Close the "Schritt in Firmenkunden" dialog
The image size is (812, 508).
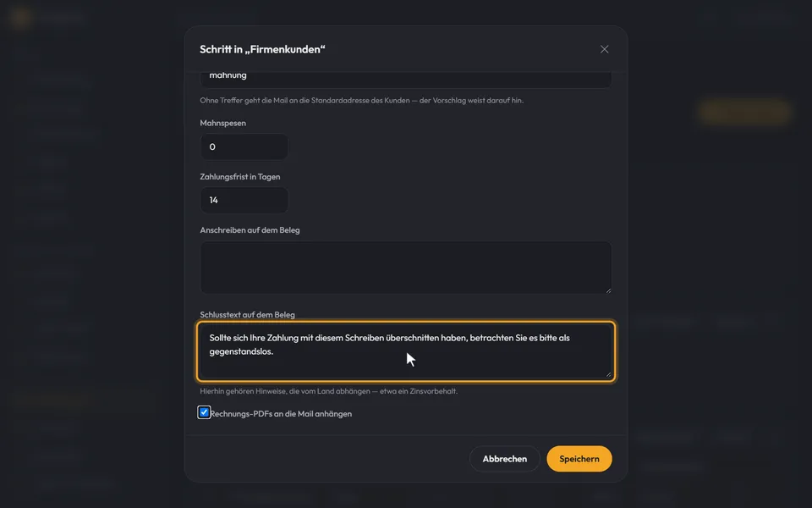pos(604,49)
